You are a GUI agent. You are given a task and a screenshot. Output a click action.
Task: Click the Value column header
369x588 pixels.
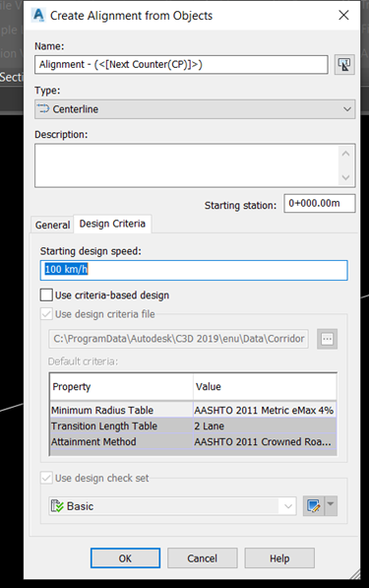coord(265,387)
